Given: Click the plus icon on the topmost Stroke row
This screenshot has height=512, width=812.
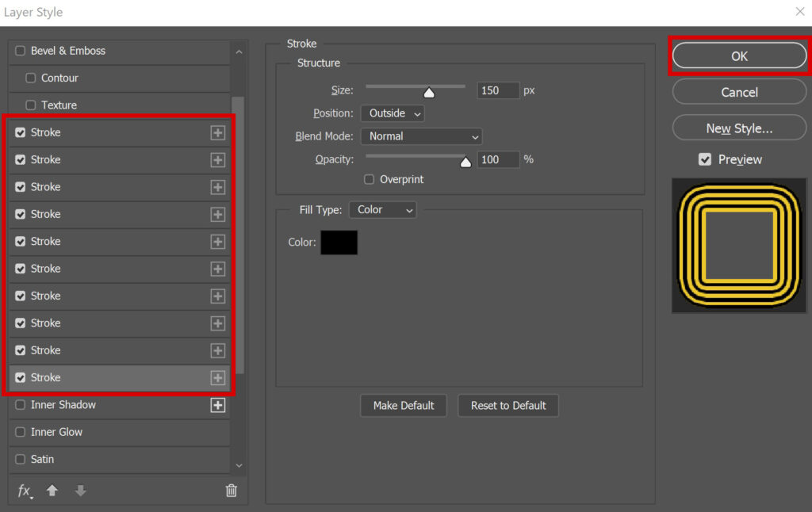Looking at the screenshot, I should 218,132.
